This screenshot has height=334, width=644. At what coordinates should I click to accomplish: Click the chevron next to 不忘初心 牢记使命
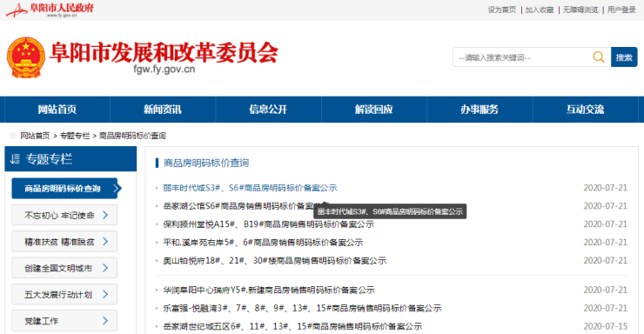coord(105,215)
